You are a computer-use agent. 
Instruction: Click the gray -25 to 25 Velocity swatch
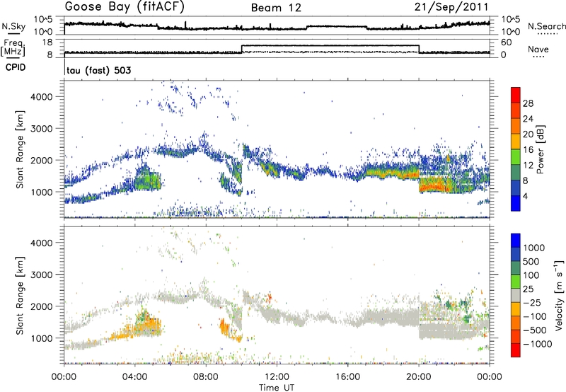coord(516,295)
